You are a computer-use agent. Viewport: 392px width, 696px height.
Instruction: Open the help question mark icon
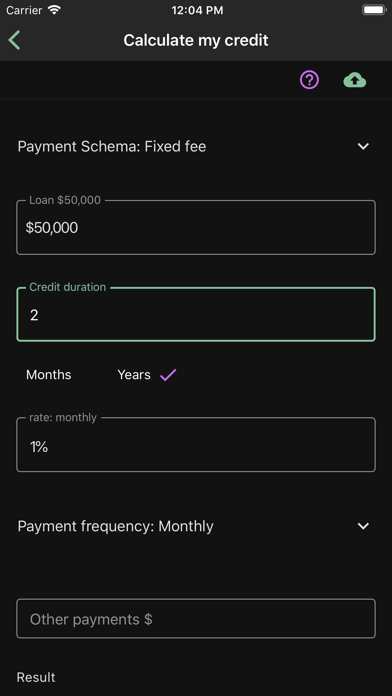coord(309,80)
